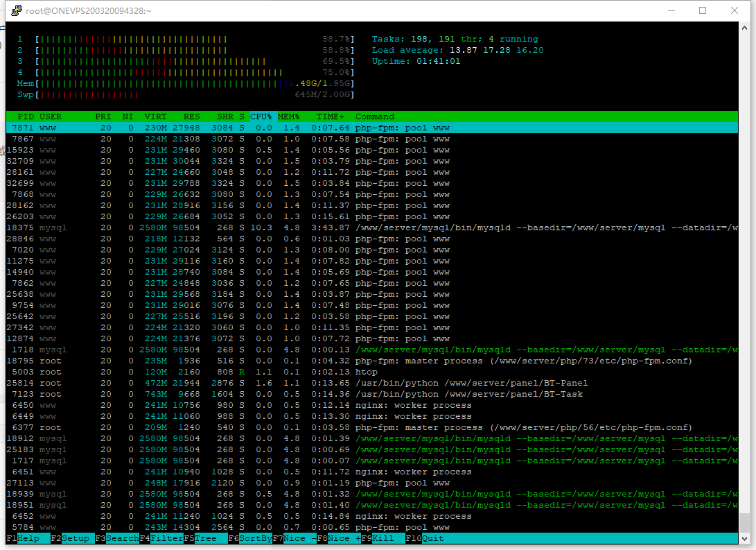Viewport: 756px width, 550px height.
Task: Select mysqld thread row PID 18912
Action: [371, 438]
